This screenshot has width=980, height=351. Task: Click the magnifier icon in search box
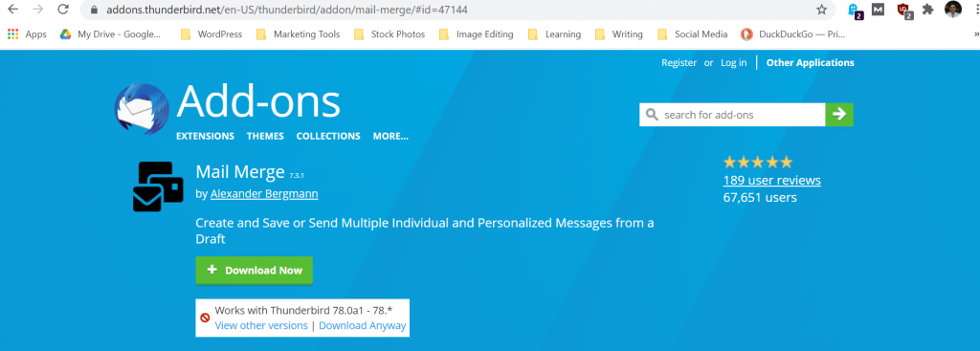pos(652,115)
